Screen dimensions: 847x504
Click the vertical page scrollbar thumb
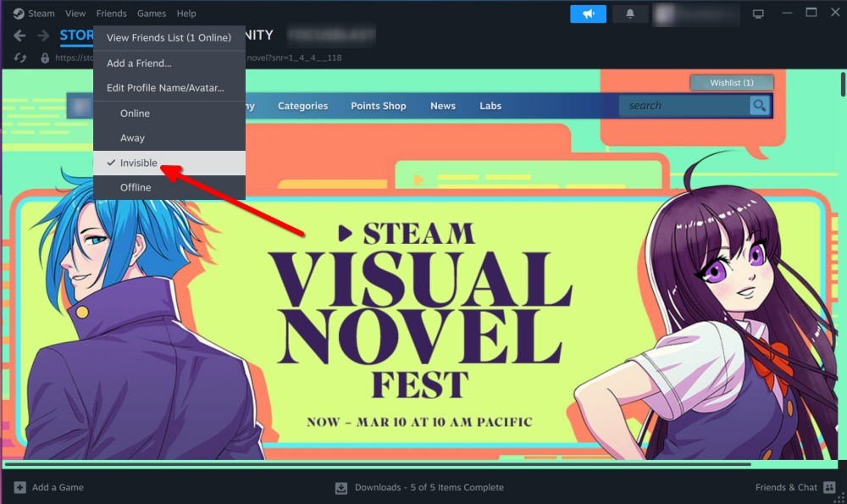[842, 84]
